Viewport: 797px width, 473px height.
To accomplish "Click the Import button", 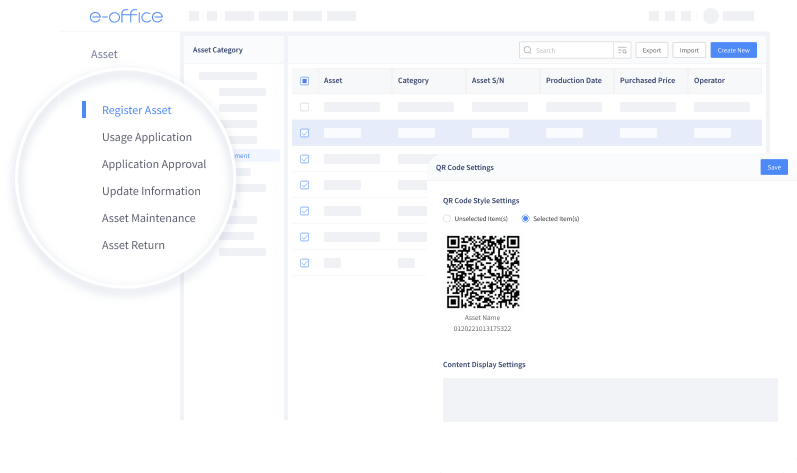I will point(689,50).
